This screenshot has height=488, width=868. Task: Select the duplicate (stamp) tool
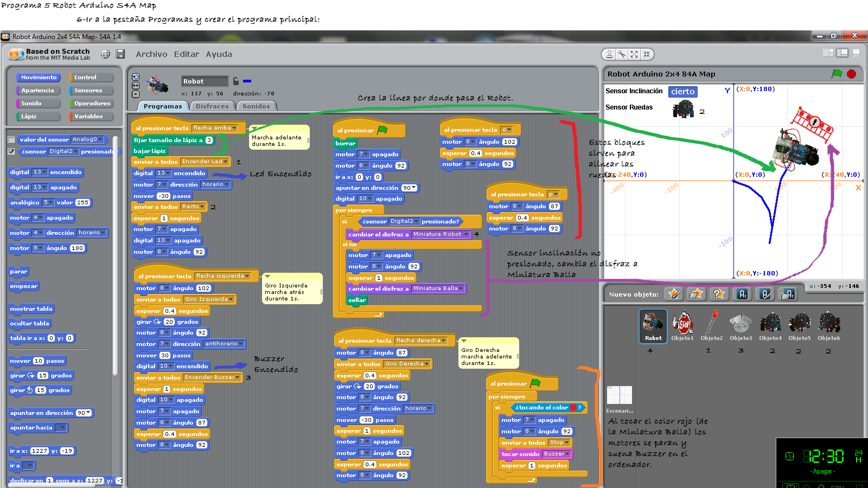(609, 54)
